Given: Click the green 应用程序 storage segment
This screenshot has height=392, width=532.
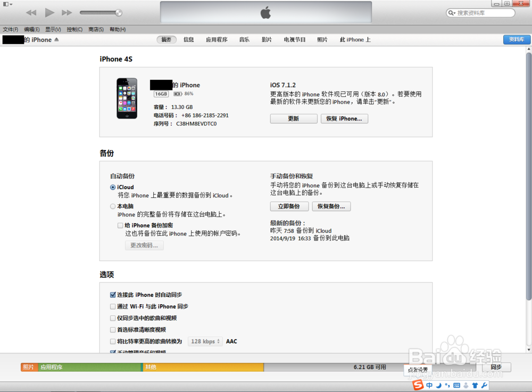Looking at the screenshot, I should coord(89,367).
